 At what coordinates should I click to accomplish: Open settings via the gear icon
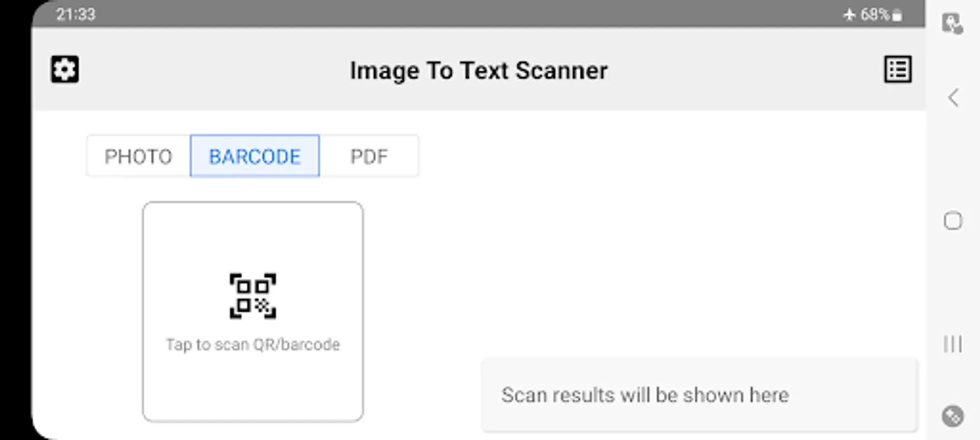[65, 69]
